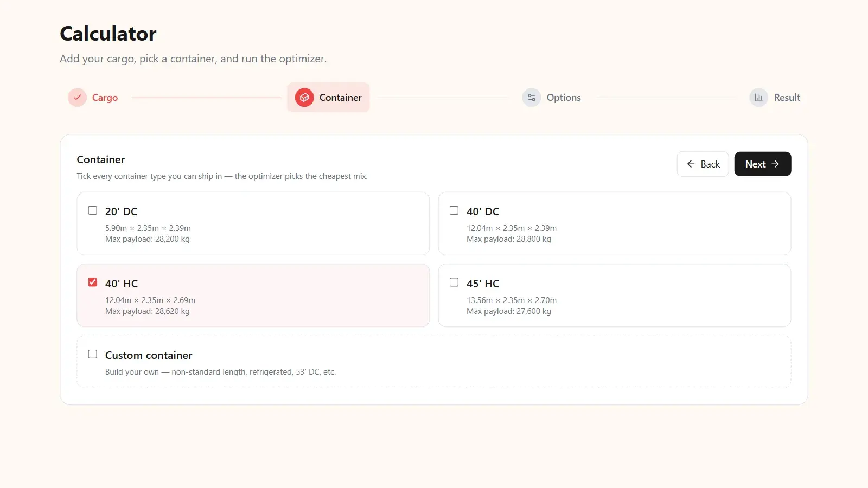The image size is (868, 488).
Task: Click the 40' DC card title
Action: pyautogui.click(x=483, y=211)
